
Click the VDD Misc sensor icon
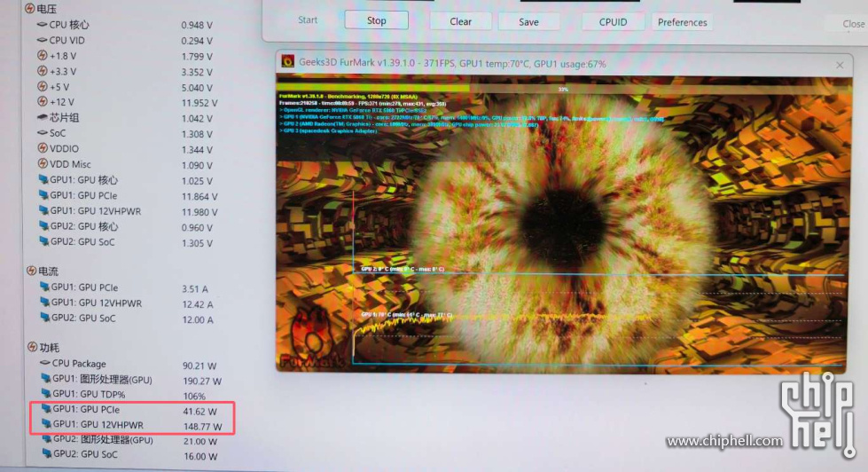[43, 163]
